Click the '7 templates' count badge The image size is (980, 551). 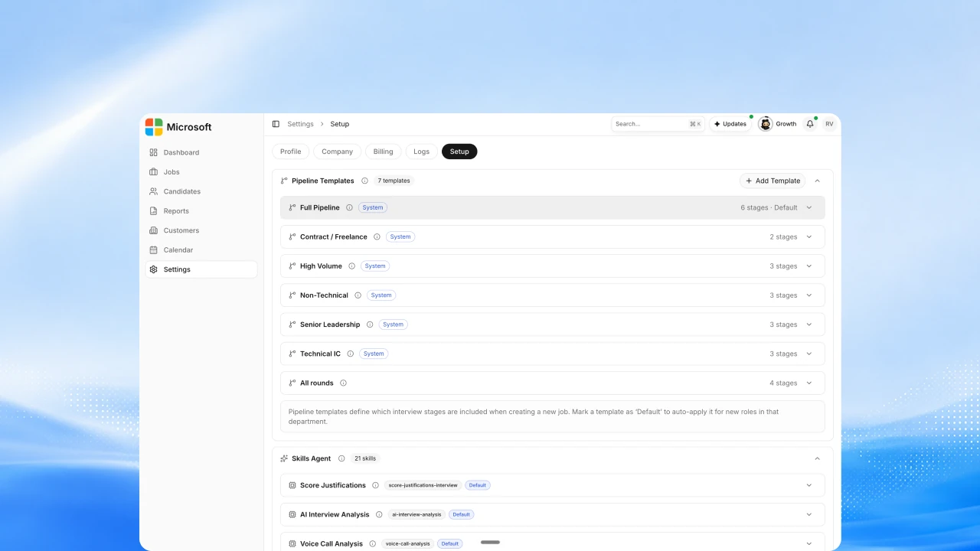tap(394, 181)
